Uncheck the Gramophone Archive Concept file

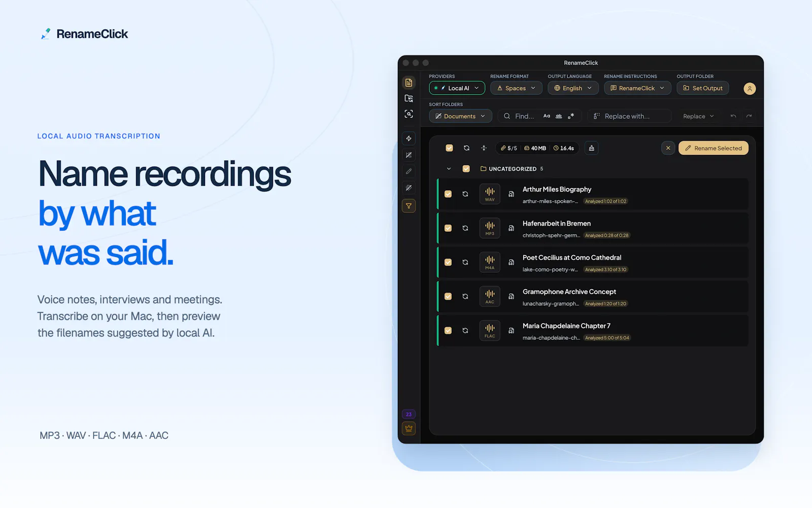click(448, 296)
